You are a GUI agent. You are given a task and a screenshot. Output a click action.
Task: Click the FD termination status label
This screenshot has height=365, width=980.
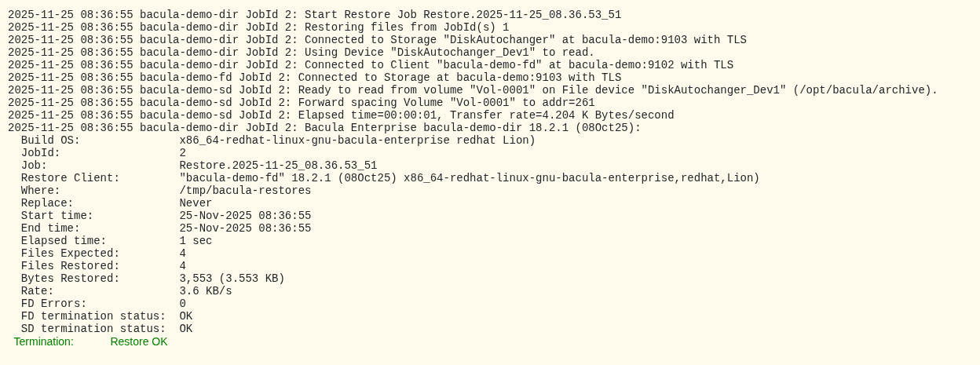click(x=93, y=316)
